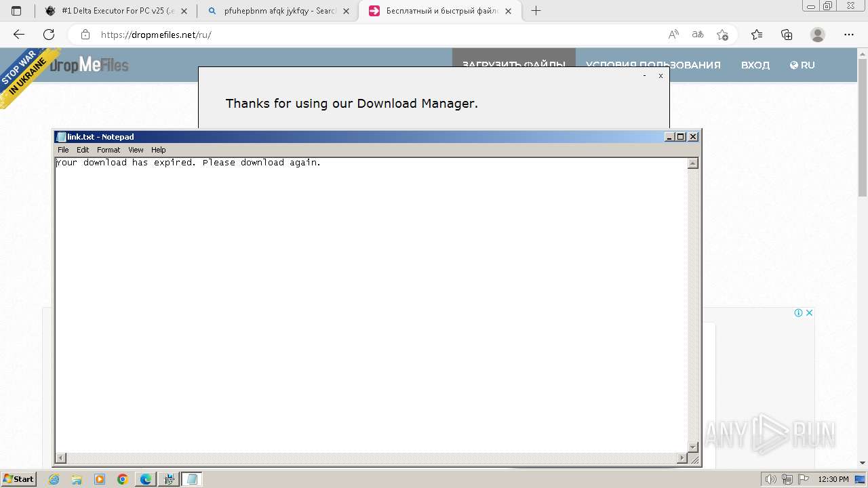868x488 pixels.
Task: Click Notepad horizontal scrollbar left arrow
Action: pos(61,458)
